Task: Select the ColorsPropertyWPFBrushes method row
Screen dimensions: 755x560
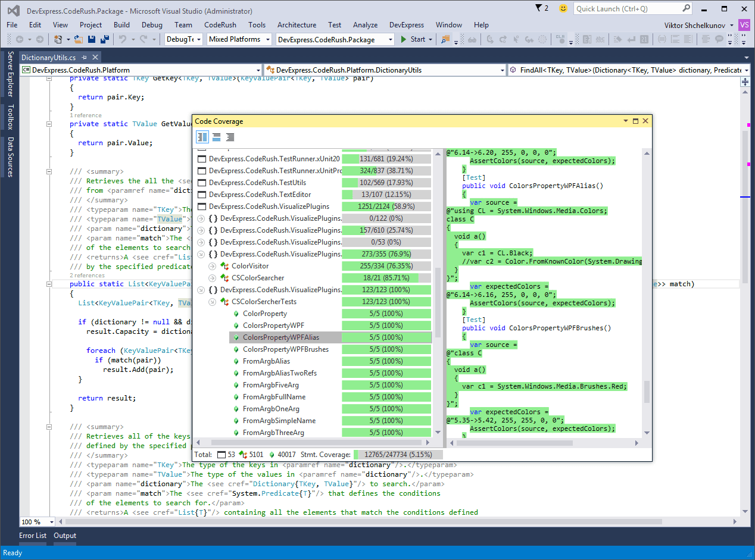Action: (x=285, y=349)
